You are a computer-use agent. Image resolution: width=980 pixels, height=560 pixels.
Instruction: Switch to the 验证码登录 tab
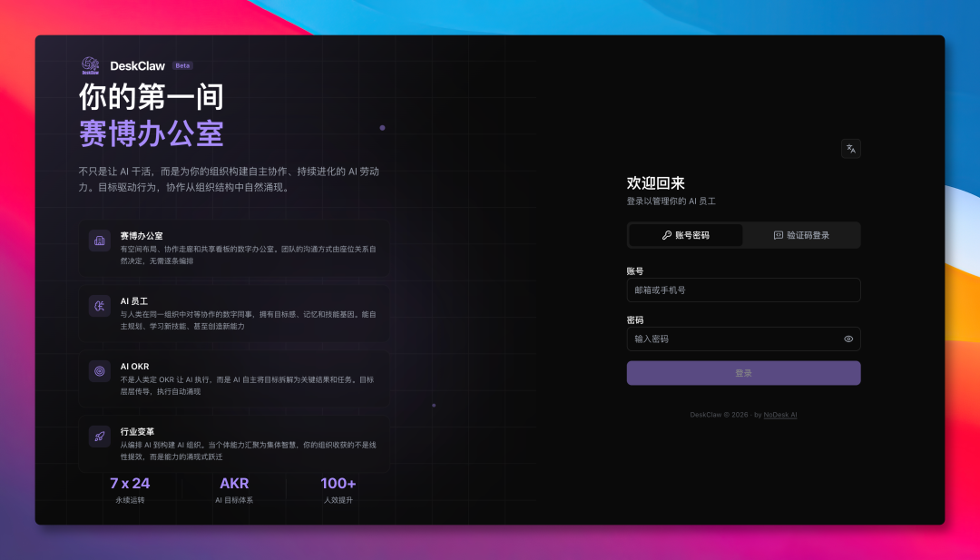click(x=800, y=234)
